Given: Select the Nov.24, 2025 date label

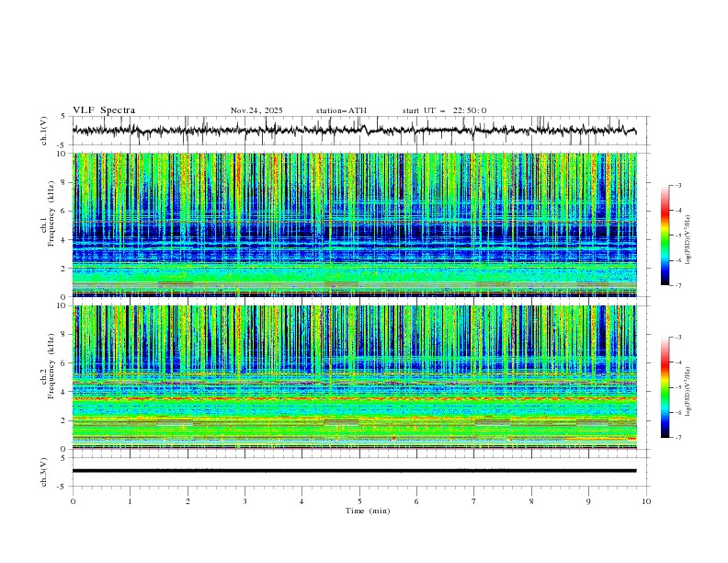Looking at the screenshot, I should click(256, 110).
